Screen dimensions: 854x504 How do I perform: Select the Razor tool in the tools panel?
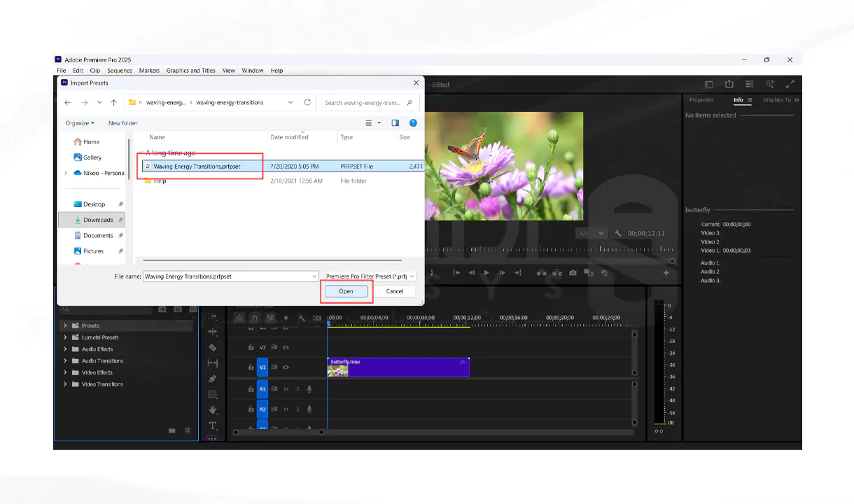213,347
